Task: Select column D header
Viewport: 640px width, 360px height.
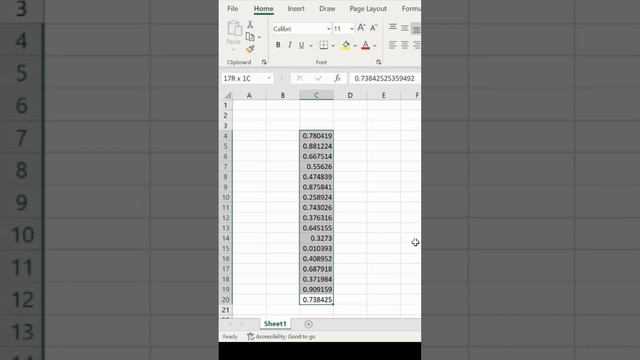Action: 350,95
